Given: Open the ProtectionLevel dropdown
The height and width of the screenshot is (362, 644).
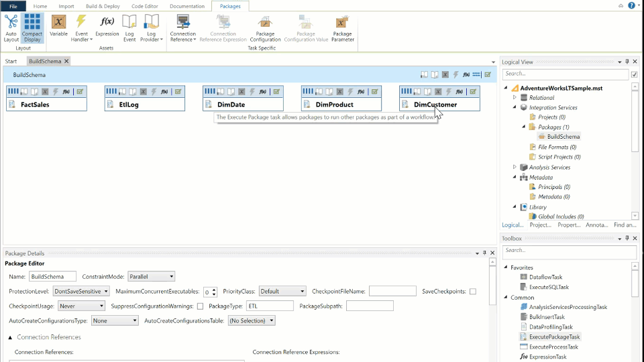Looking at the screenshot, I should coord(81,292).
